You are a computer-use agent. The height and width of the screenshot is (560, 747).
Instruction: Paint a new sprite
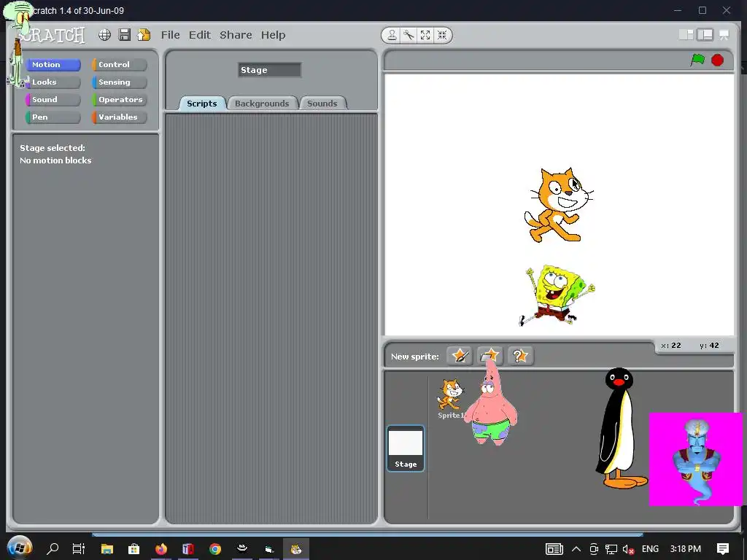[x=460, y=356]
